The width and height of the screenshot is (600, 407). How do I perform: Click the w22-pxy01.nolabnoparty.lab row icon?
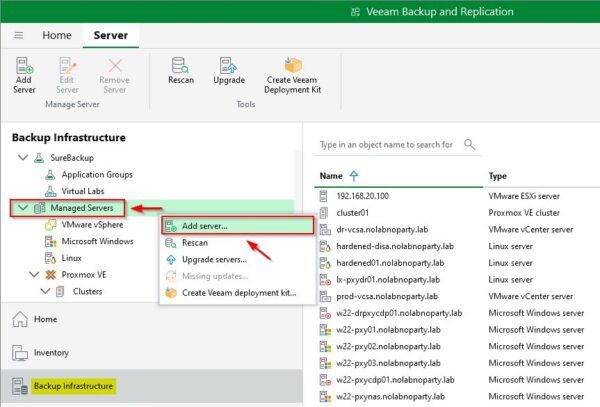pos(325,330)
